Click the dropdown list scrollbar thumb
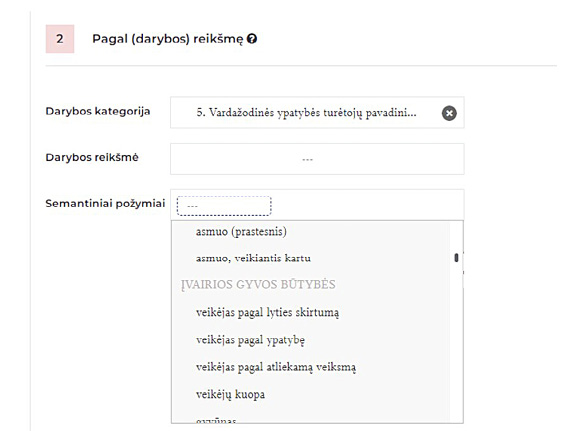This screenshot has width=569, height=431. coord(456,258)
